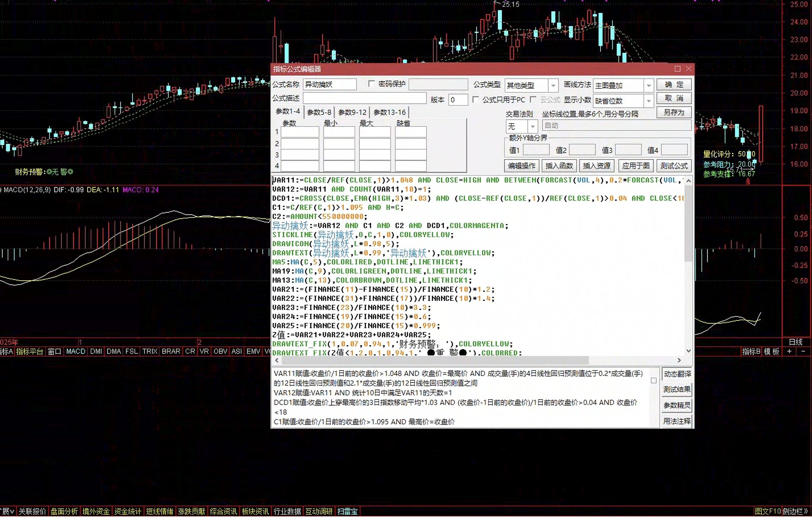812x518 pixels.
Task: Click the minus icon at indicator bar end
Action: (x=803, y=351)
